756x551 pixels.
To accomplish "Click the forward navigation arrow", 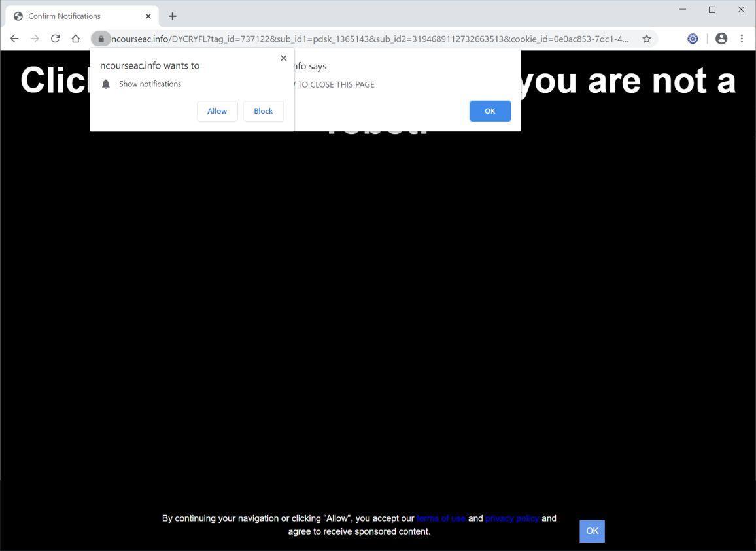I will pos(35,39).
